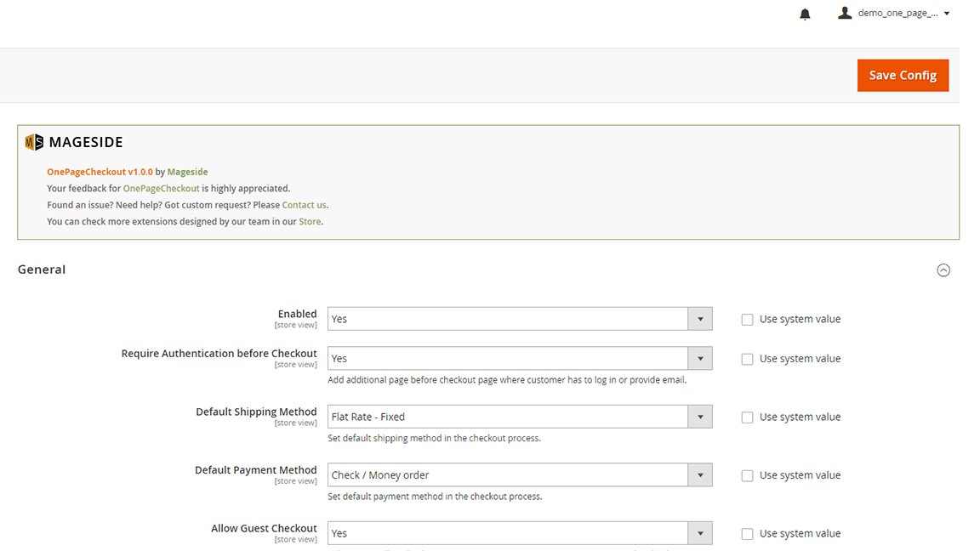
Task: Click the Enabled field label
Action: pyautogui.click(x=298, y=314)
